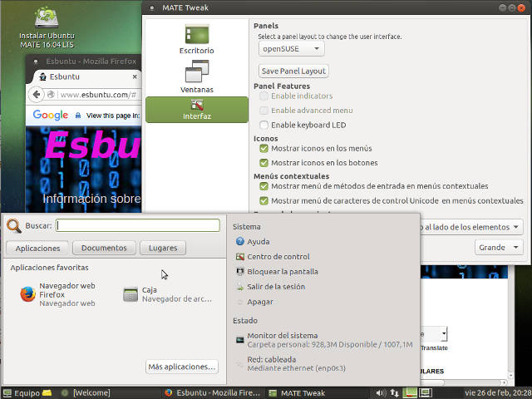The height and width of the screenshot is (399, 532).
Task: Switch to the Documentos tab
Action: click(x=104, y=248)
